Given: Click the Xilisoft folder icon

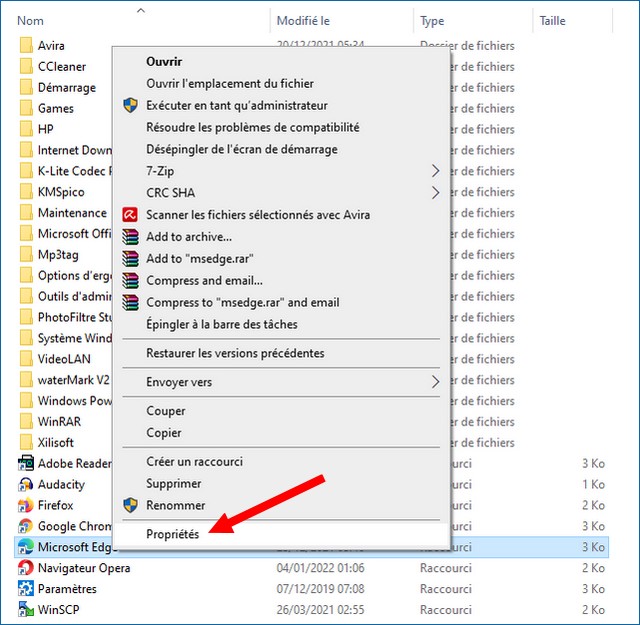Looking at the screenshot, I should point(26,442).
